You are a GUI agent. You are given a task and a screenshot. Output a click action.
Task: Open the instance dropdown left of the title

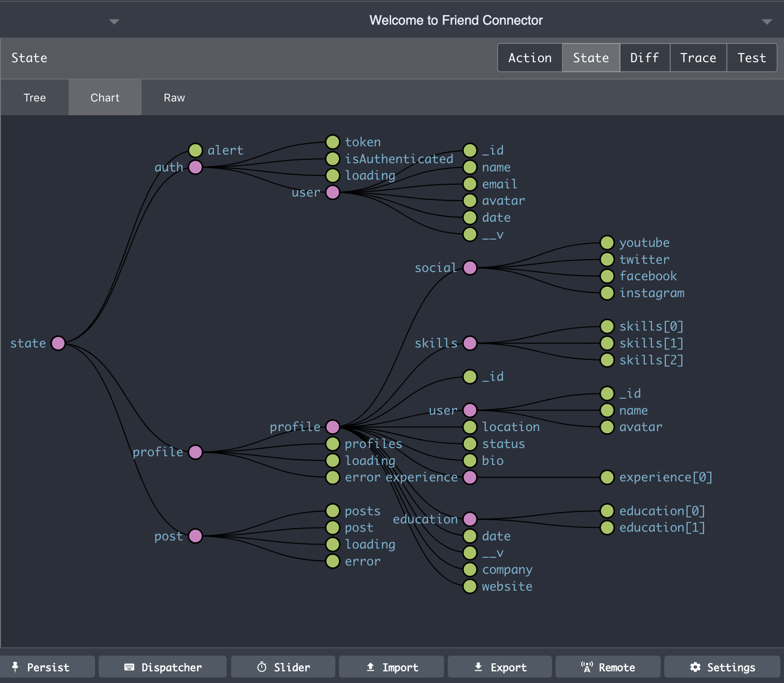click(114, 21)
